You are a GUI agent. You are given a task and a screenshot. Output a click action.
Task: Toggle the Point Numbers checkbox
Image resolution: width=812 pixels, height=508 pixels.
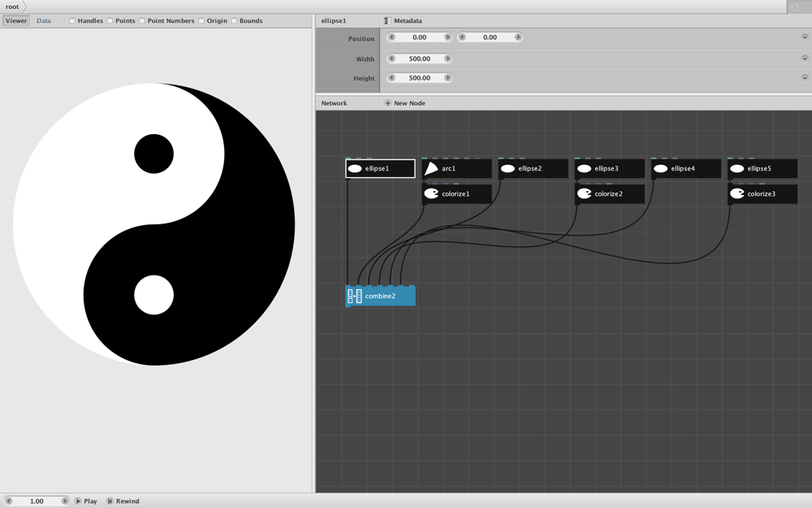tap(142, 21)
